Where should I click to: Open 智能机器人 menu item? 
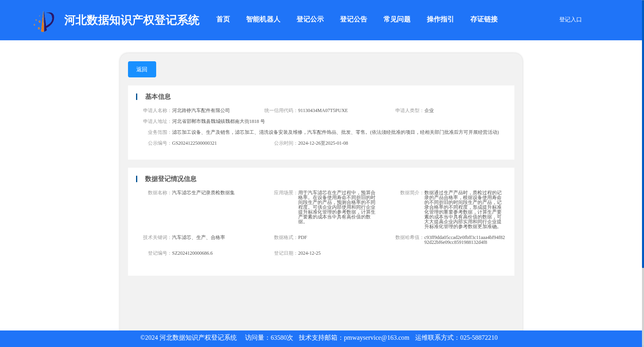point(263,19)
